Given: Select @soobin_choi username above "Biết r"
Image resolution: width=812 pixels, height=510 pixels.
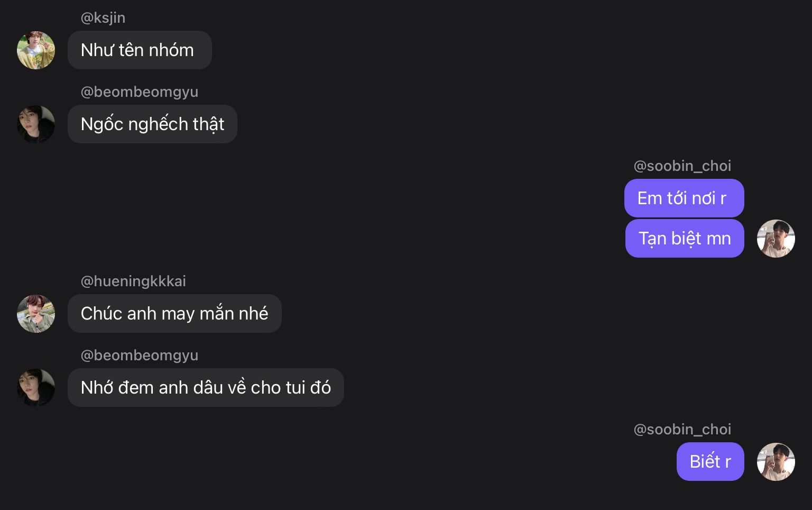Looking at the screenshot, I should click(682, 430).
